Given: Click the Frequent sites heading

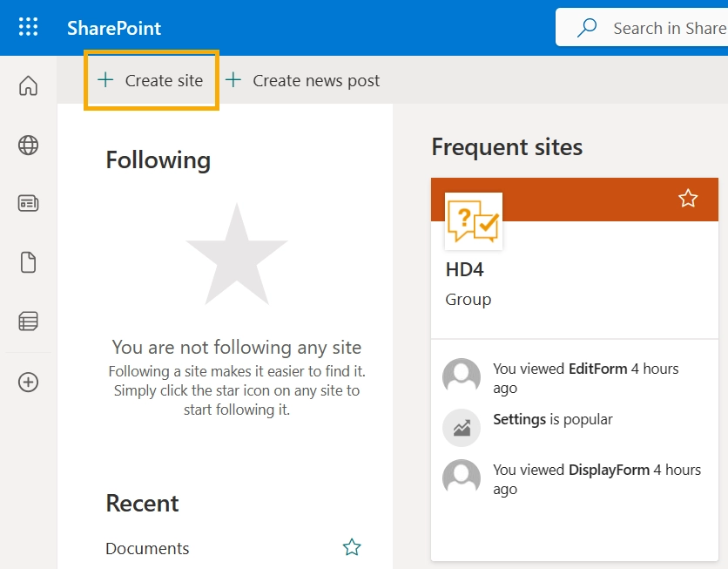Looking at the screenshot, I should [x=507, y=147].
